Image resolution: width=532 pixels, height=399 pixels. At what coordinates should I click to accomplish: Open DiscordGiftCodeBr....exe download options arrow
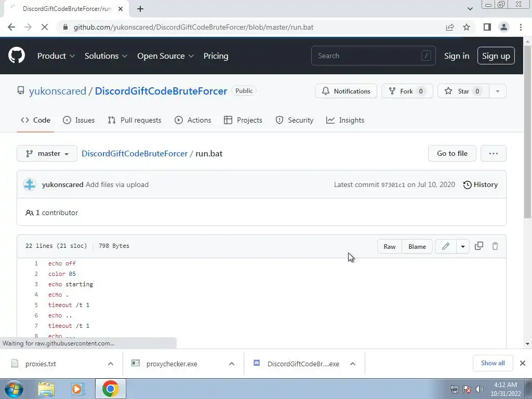click(353, 364)
